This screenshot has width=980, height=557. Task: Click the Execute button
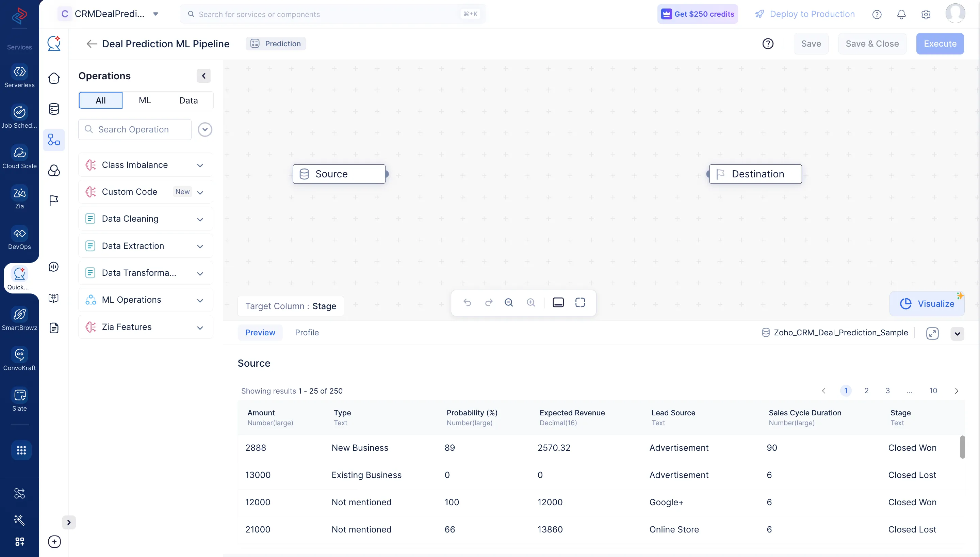(940, 44)
